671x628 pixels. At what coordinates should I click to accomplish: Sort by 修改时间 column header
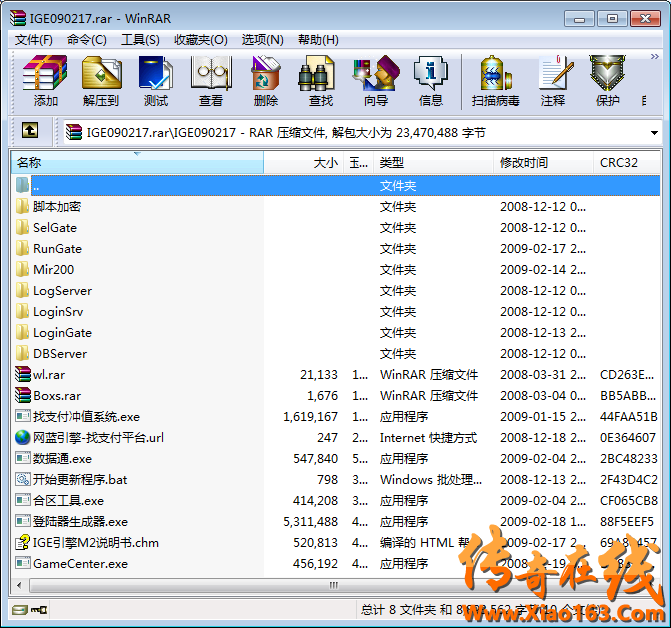click(x=543, y=163)
